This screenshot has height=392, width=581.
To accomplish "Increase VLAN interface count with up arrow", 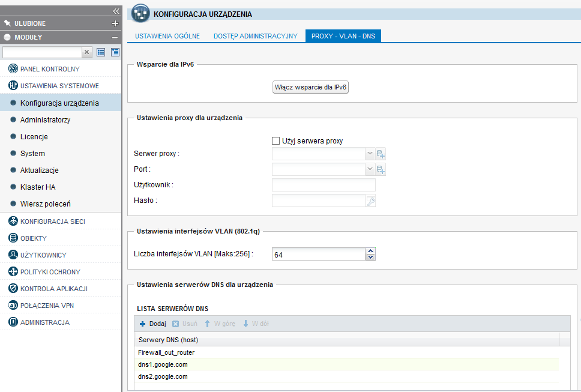I will 370,251.
